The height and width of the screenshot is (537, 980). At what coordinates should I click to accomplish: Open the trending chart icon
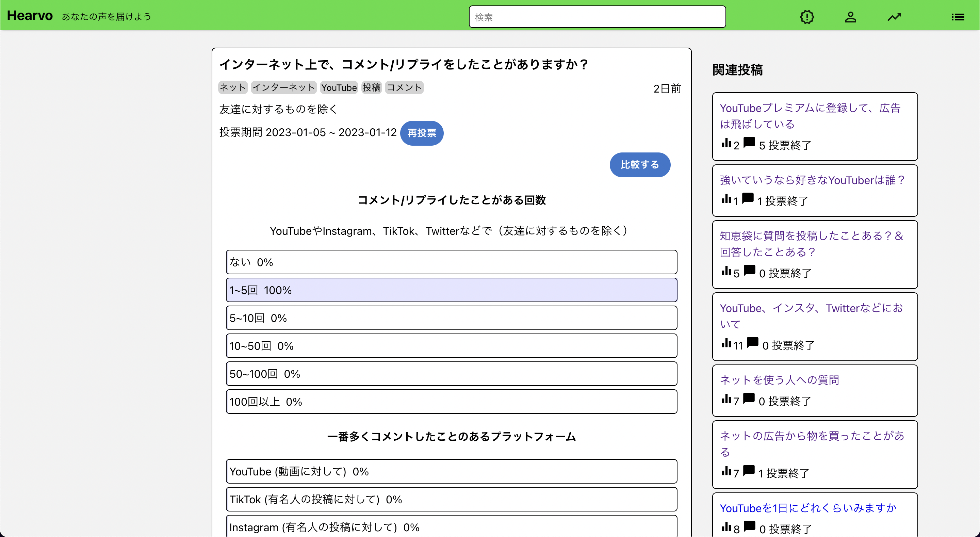pyautogui.click(x=894, y=17)
